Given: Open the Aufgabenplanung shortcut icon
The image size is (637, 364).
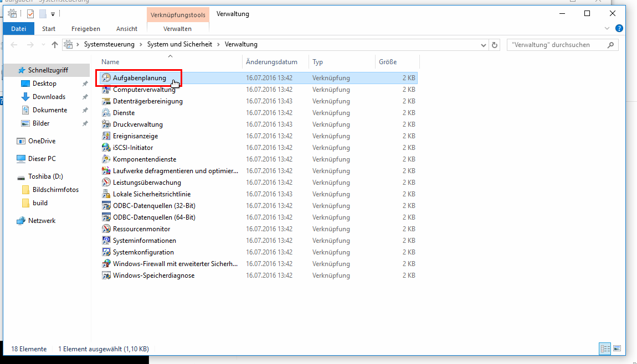Looking at the screenshot, I should [x=106, y=78].
